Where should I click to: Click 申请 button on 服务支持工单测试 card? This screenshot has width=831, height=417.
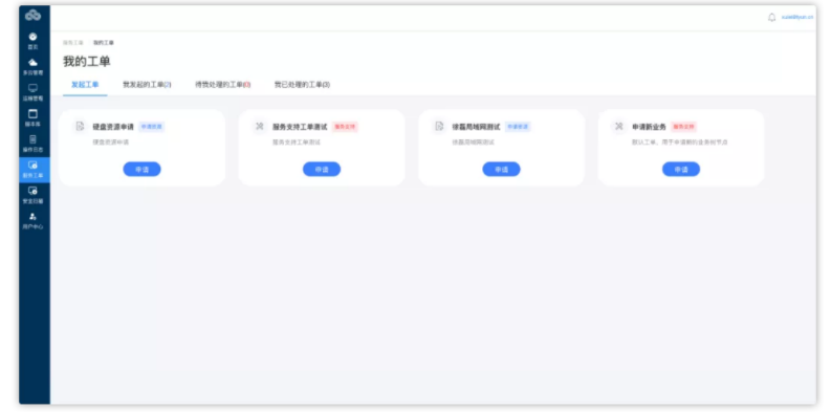tap(322, 169)
